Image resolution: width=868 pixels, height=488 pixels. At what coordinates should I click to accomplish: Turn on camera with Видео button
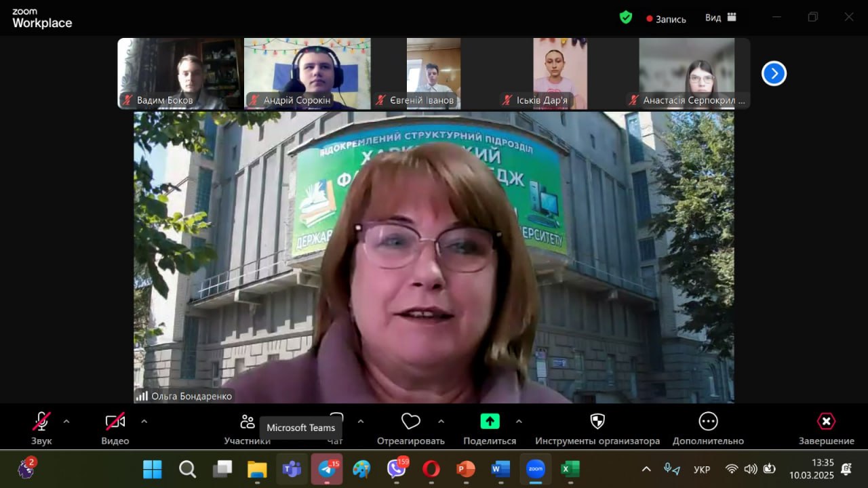click(115, 428)
